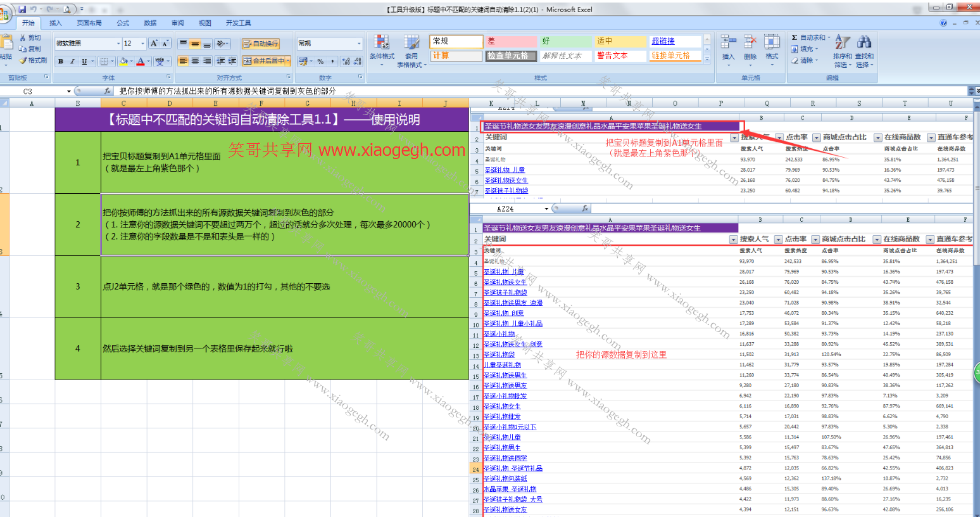The width and height of the screenshot is (980, 517).
Task: Toggle bottom vertical alignment
Action: click(207, 44)
